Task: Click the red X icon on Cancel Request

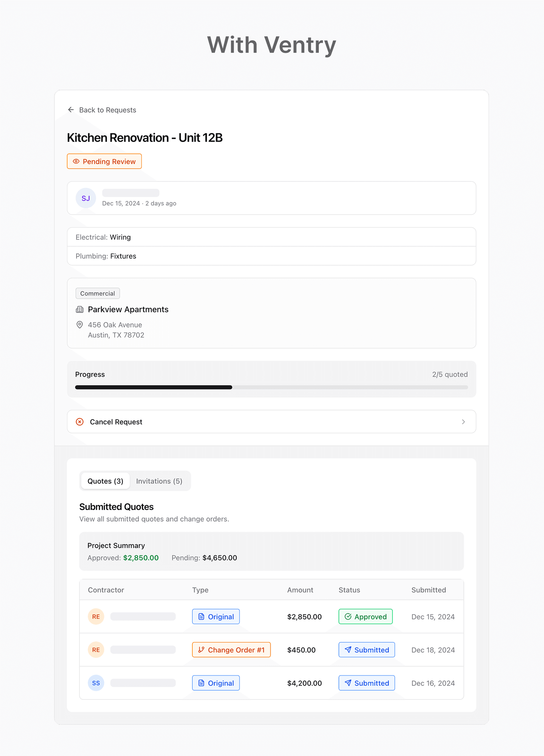Action: tap(80, 422)
